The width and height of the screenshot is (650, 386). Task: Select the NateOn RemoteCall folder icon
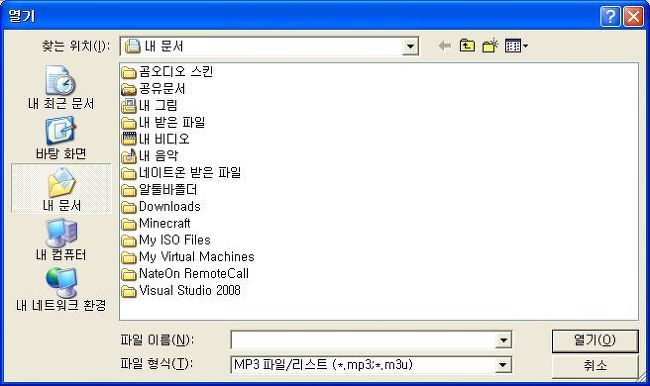click(129, 274)
